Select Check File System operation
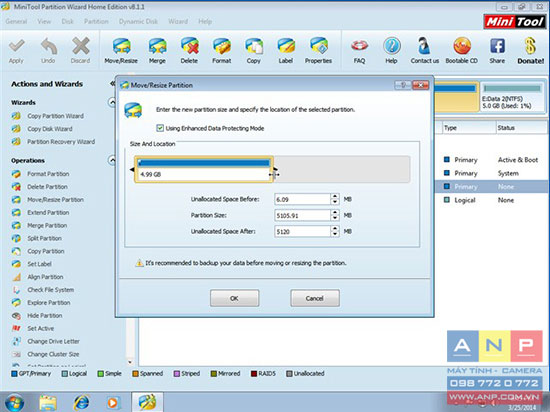Screen dimensions: 550x412 (x=51, y=290)
